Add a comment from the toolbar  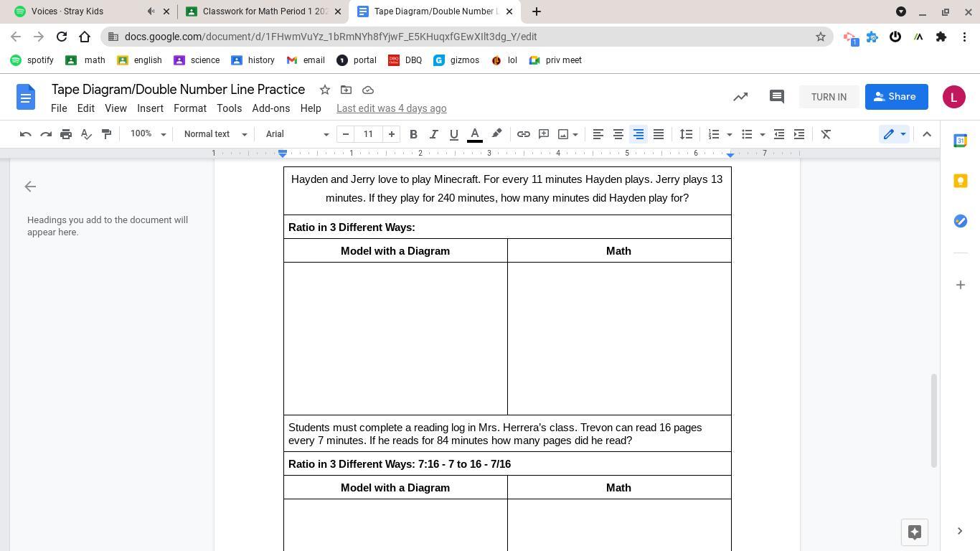544,134
